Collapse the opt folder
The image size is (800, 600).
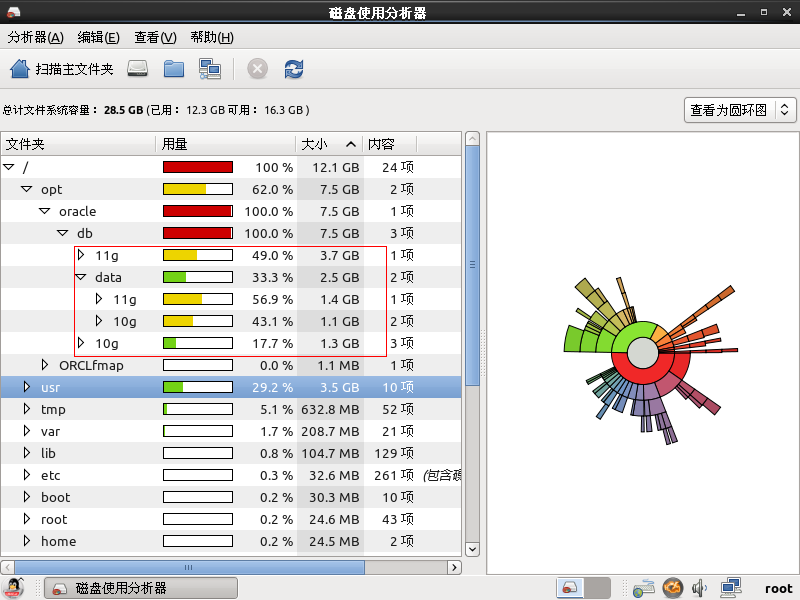pos(27,189)
